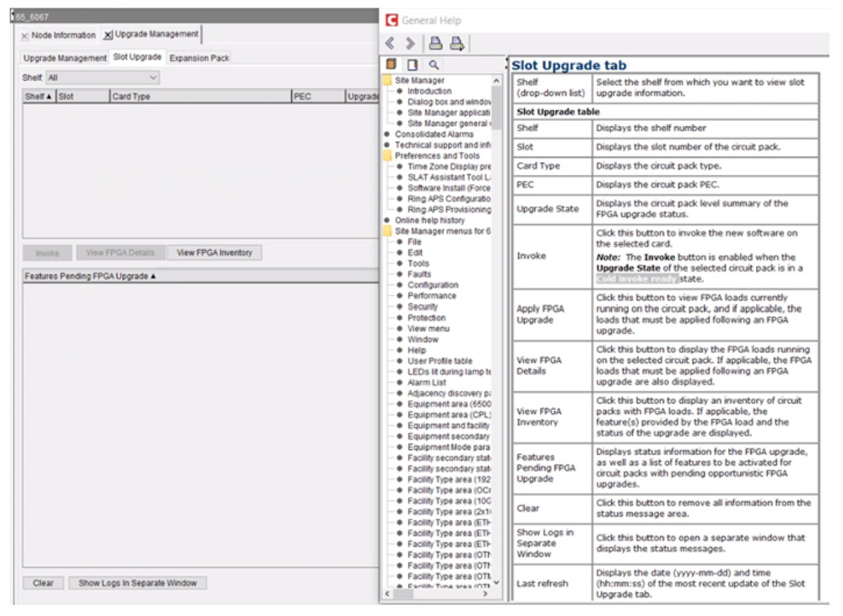Open Time Zone Display preferences topic

(x=449, y=167)
